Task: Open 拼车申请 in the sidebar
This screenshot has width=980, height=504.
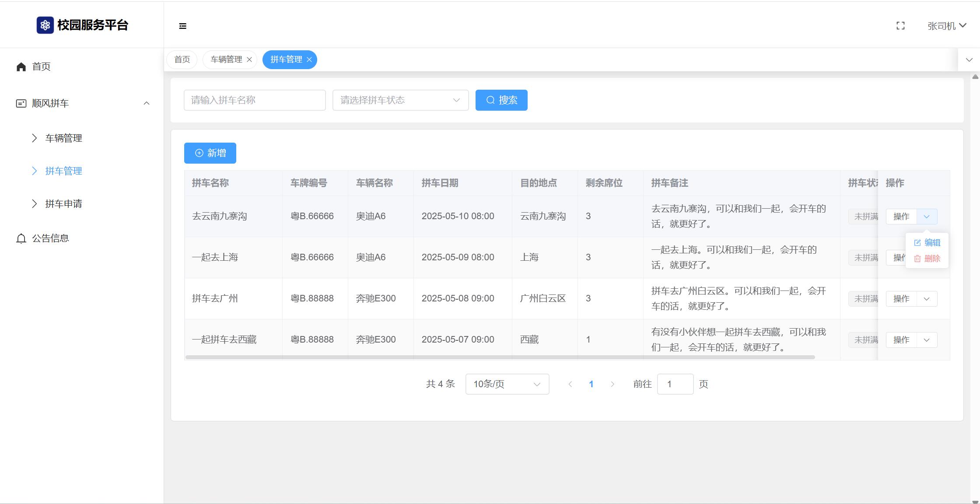Action: click(63, 204)
